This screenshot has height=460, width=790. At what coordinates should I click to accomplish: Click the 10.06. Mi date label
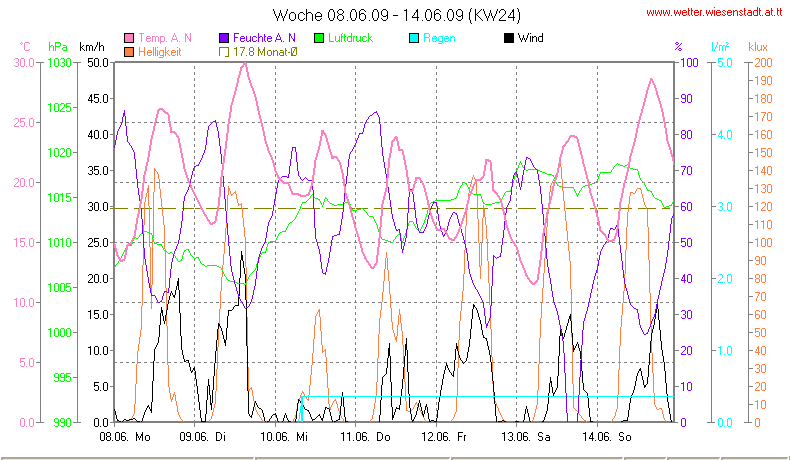[x=284, y=437]
